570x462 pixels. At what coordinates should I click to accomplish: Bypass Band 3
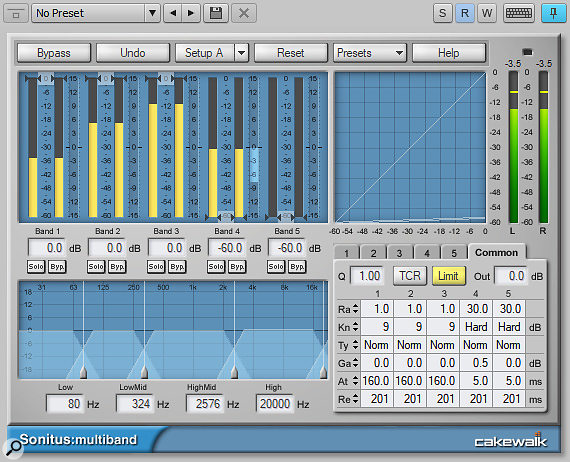pos(177,267)
